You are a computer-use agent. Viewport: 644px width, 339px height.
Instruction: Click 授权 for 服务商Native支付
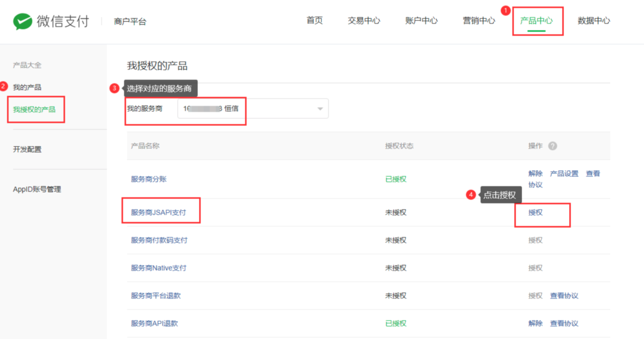click(x=536, y=268)
